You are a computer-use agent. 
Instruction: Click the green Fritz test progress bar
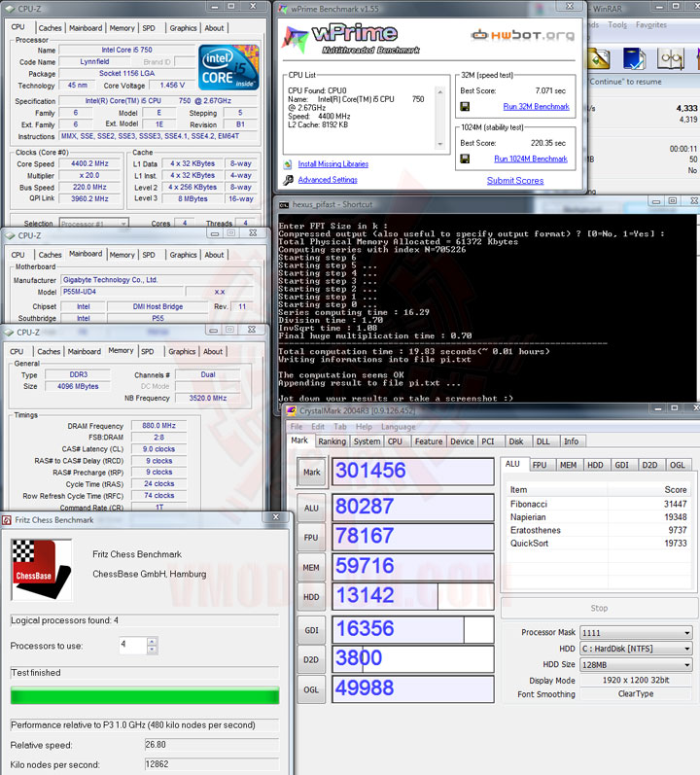pyautogui.click(x=145, y=695)
